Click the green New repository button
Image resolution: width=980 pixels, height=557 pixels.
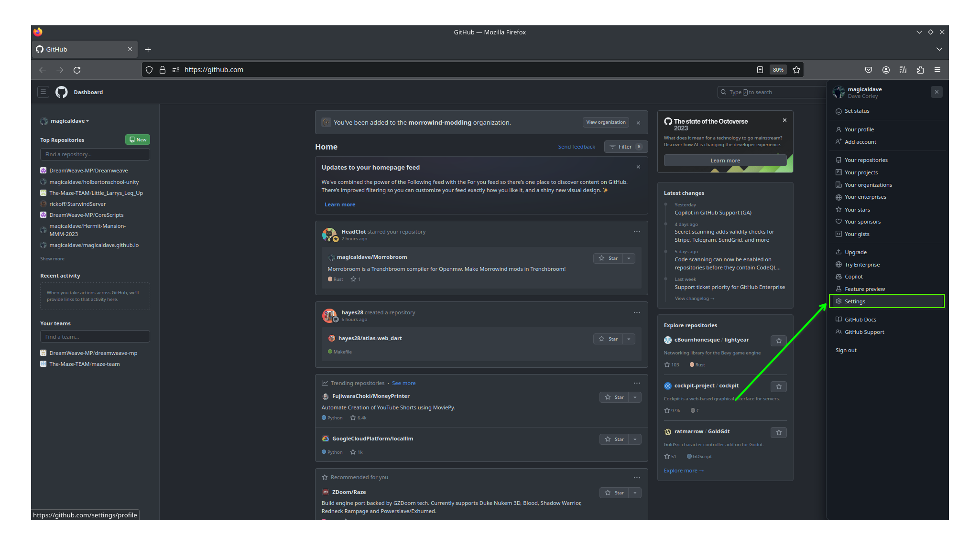(138, 140)
